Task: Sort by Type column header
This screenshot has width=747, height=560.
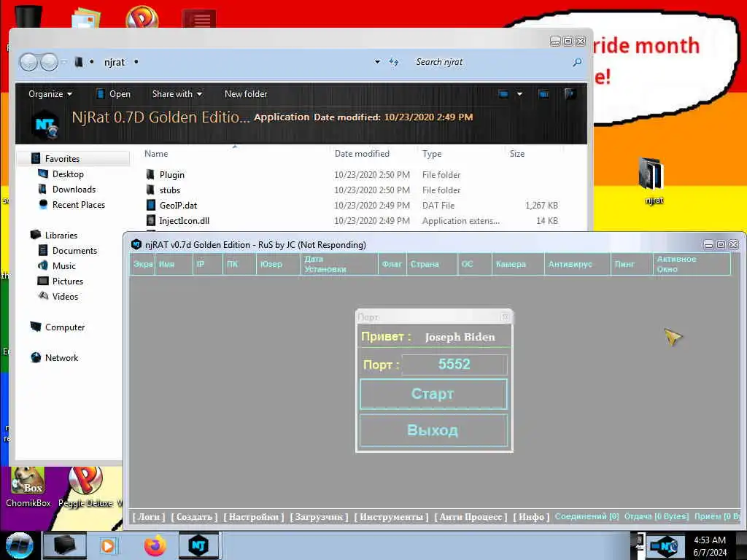Action: tap(432, 154)
